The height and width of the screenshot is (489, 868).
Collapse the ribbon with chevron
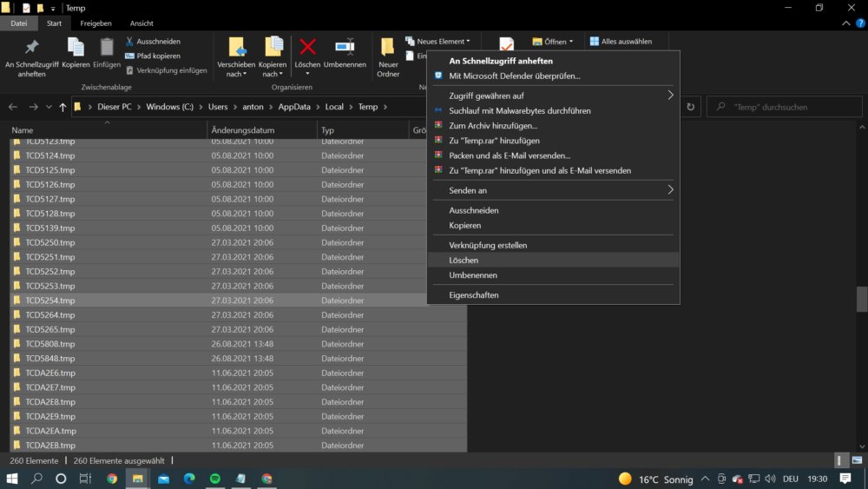845,23
